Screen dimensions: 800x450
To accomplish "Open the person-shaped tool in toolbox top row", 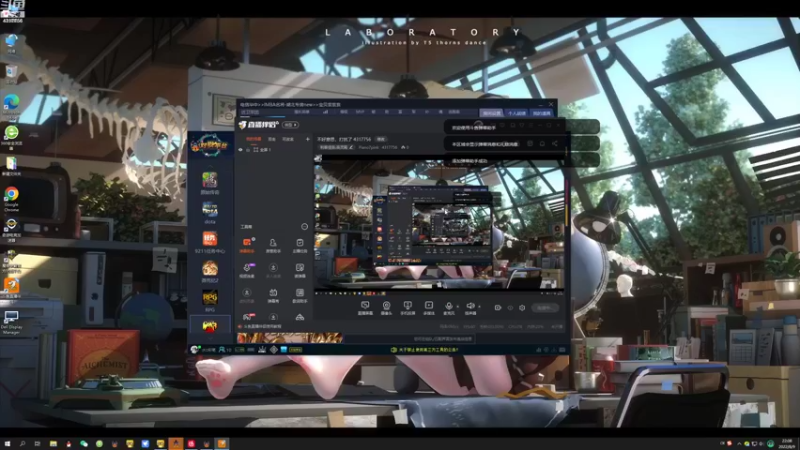I will point(273,245).
